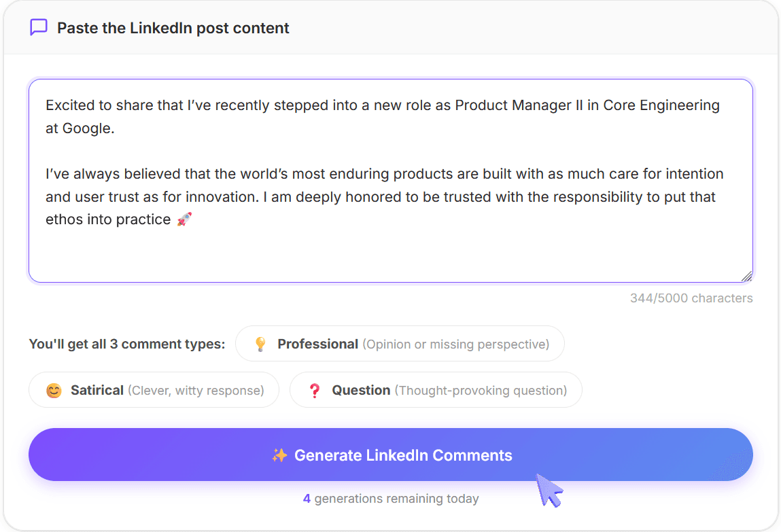
Task: Expand the Question comment style chip
Action: point(436,389)
